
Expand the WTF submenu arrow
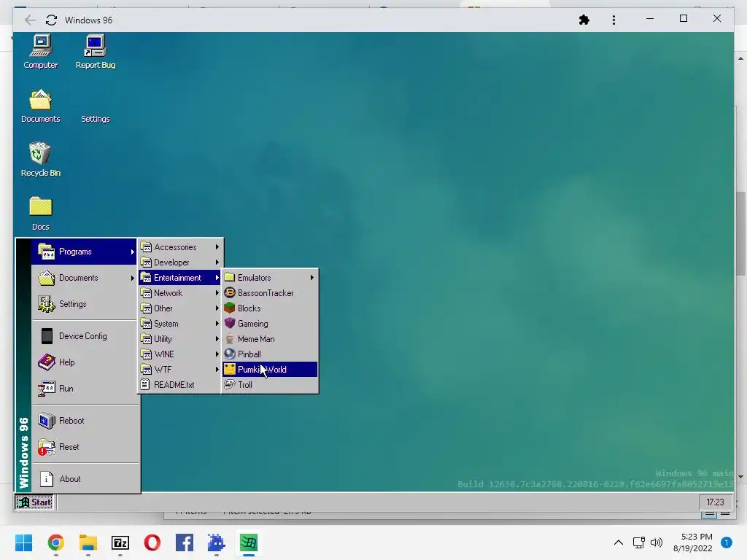217,370
